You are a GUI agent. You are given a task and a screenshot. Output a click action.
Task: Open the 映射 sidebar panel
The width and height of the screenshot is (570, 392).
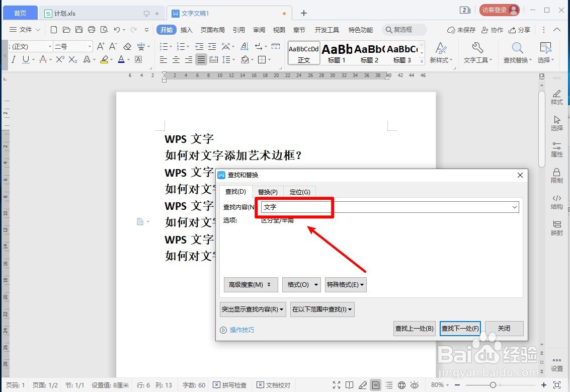coord(556,228)
